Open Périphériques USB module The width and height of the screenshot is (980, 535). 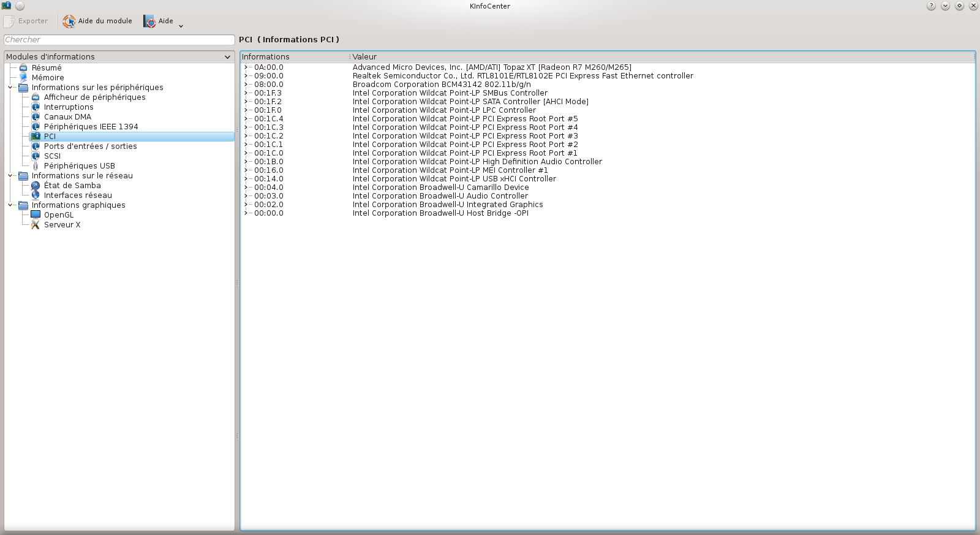(x=80, y=166)
